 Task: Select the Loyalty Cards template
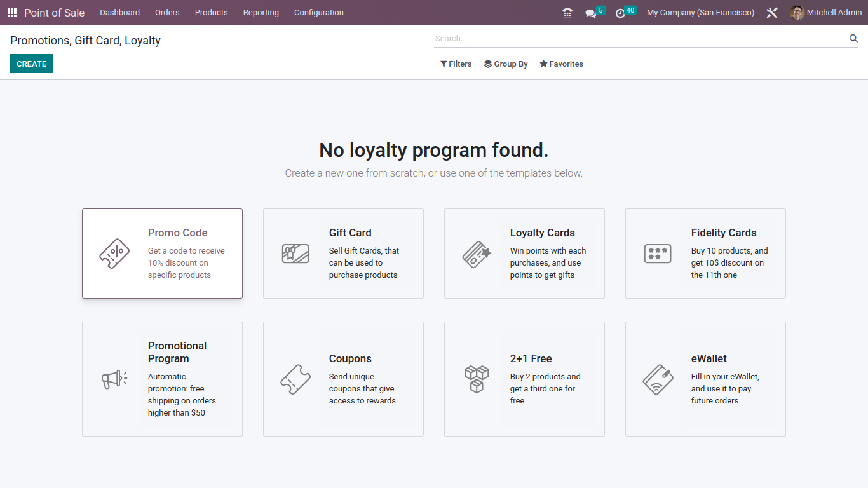click(524, 254)
